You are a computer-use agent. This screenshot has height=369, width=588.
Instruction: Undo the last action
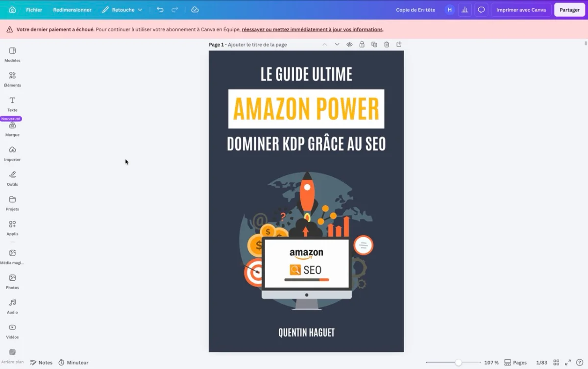160,10
